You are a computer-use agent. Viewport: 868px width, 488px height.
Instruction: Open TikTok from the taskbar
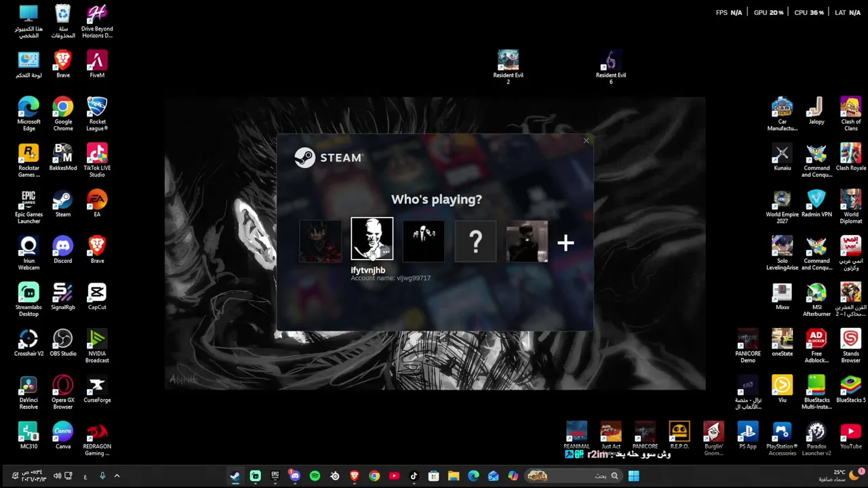[x=414, y=476]
